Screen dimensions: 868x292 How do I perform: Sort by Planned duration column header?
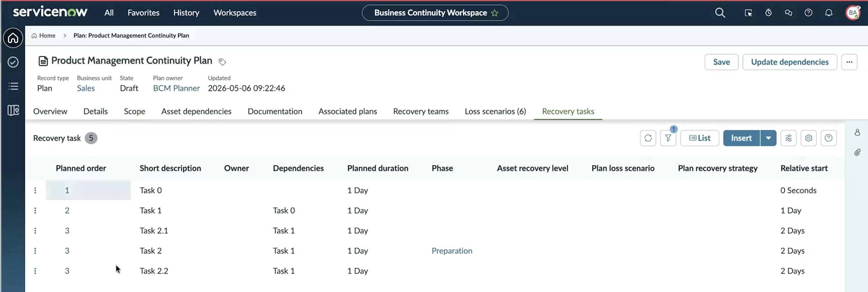click(378, 168)
